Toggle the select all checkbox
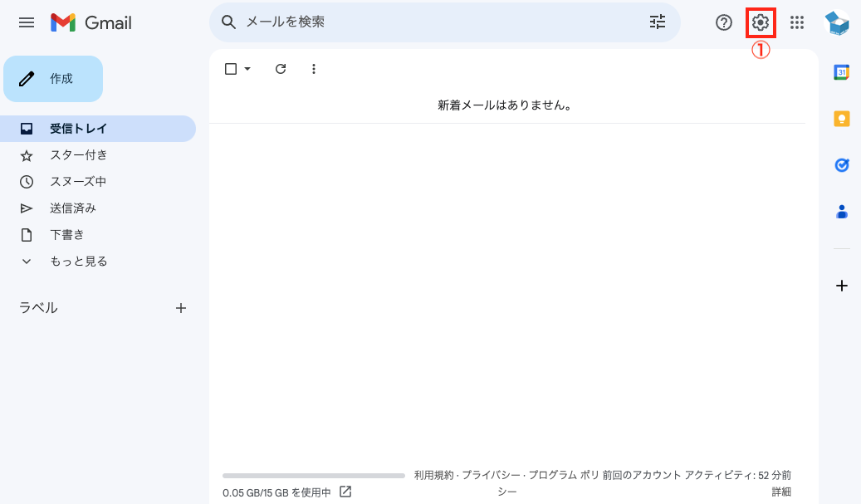Image resolution: width=861 pixels, height=504 pixels. 231,69
